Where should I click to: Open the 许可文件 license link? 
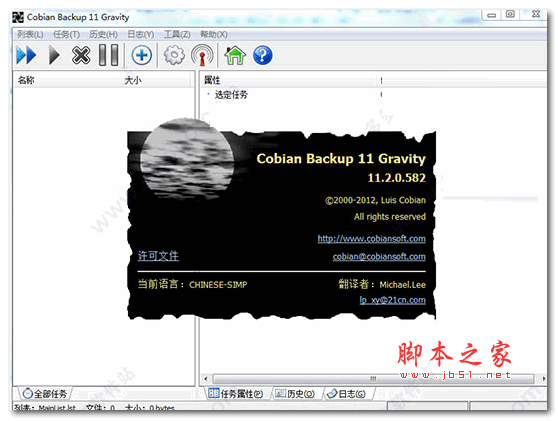pyautogui.click(x=158, y=256)
